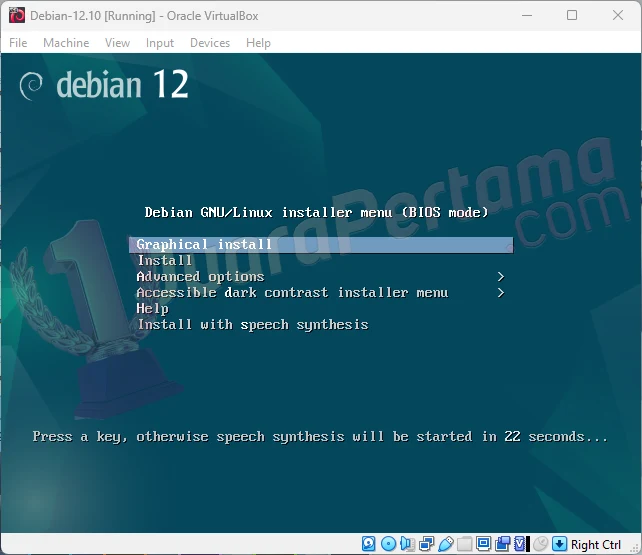Click the network adapter status icon
Viewport: 642px width, 555px height.
427,544
